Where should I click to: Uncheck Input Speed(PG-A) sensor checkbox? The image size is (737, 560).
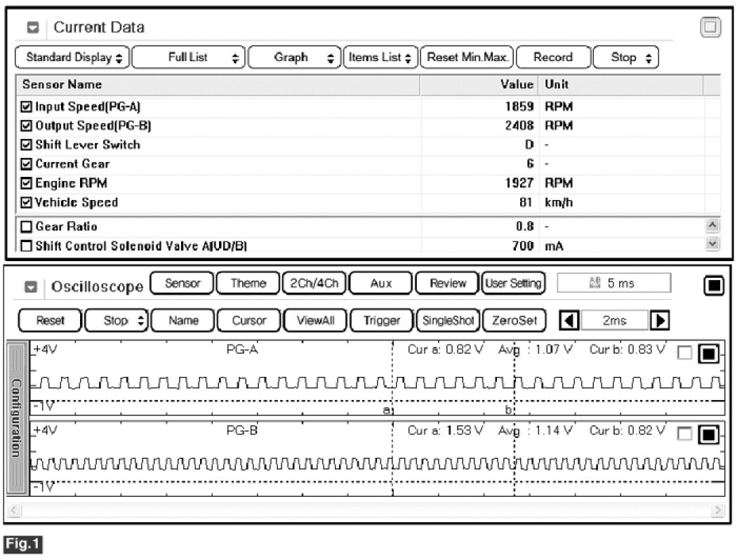tap(27, 107)
